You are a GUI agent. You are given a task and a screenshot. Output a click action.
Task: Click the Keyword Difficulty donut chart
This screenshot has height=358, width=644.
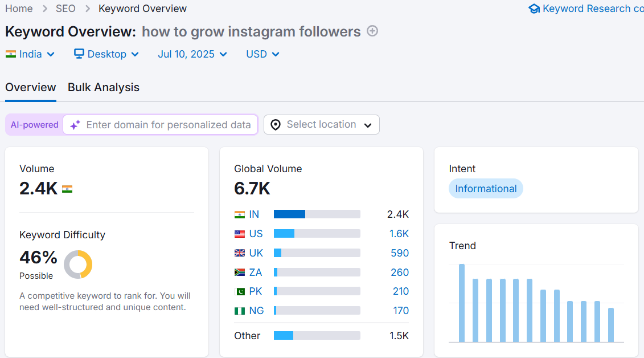tap(78, 265)
